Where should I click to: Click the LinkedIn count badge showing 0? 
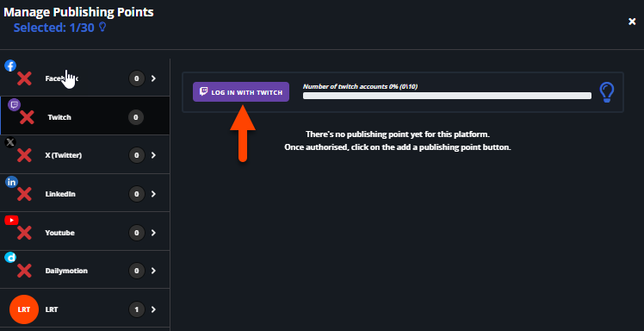137,194
